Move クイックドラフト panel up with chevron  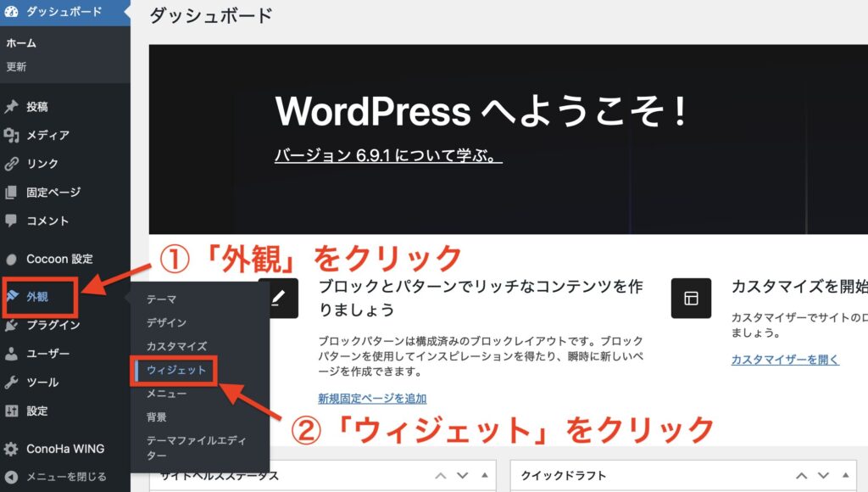tap(801, 475)
